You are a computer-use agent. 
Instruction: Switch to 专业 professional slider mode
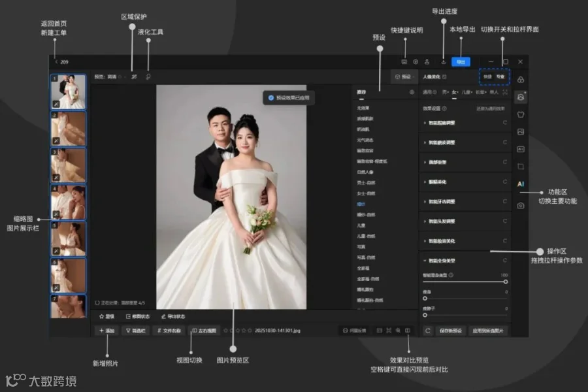click(500, 76)
